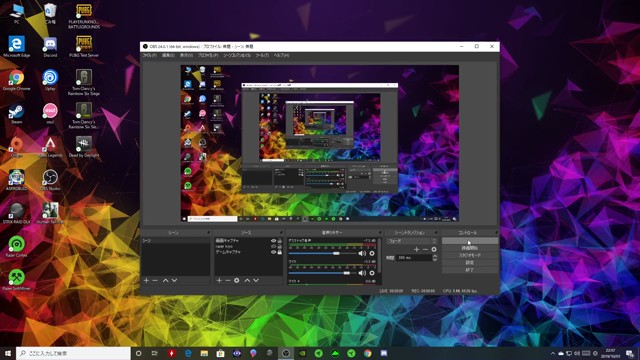Open Steam desktop shortcut

(16, 113)
